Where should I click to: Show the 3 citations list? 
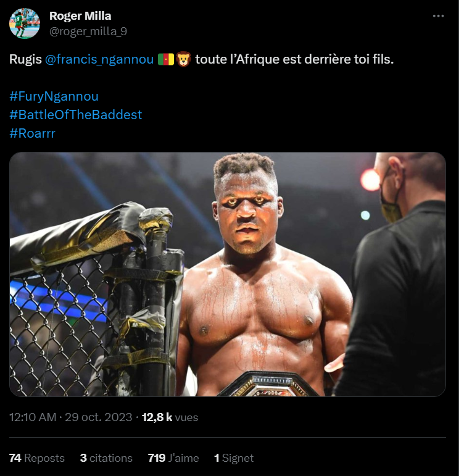[x=106, y=458]
